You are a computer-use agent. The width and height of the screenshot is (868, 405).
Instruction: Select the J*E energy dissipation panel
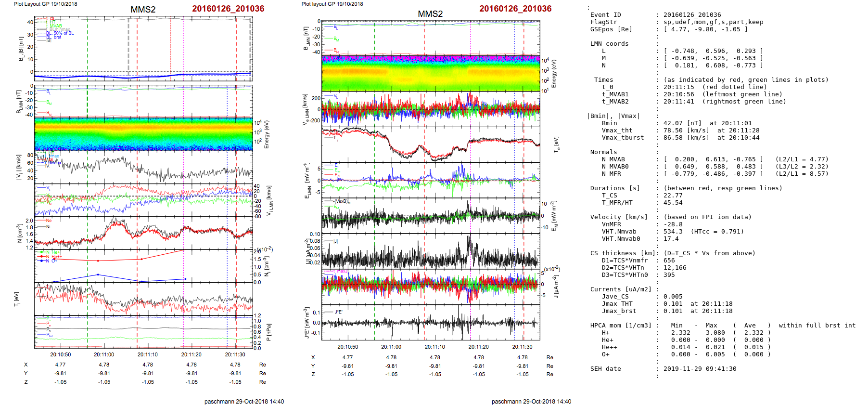(x=431, y=322)
